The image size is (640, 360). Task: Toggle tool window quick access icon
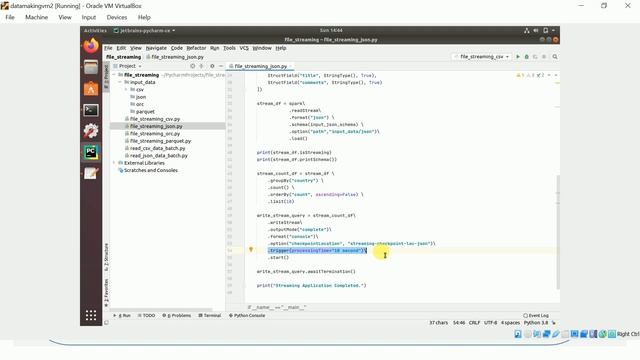coord(107,322)
